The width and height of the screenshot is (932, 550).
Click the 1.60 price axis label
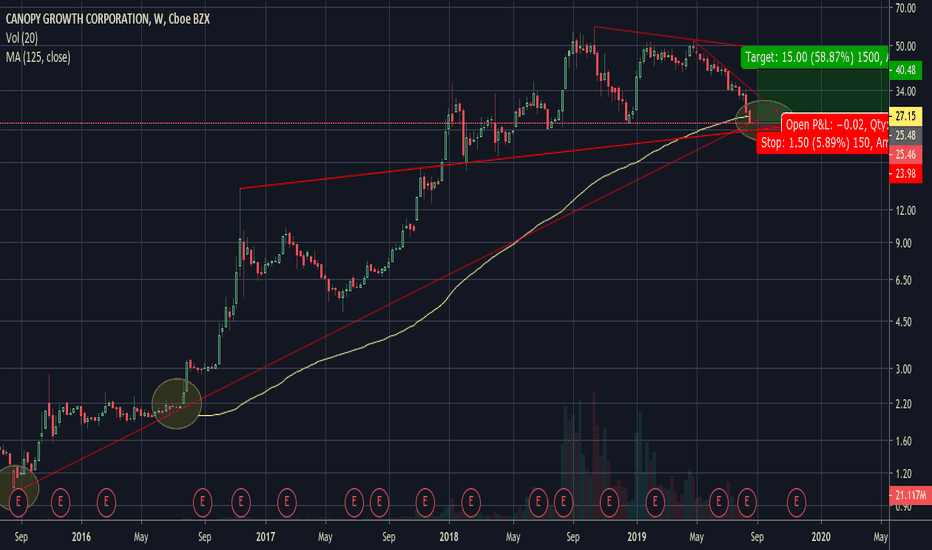pos(903,441)
